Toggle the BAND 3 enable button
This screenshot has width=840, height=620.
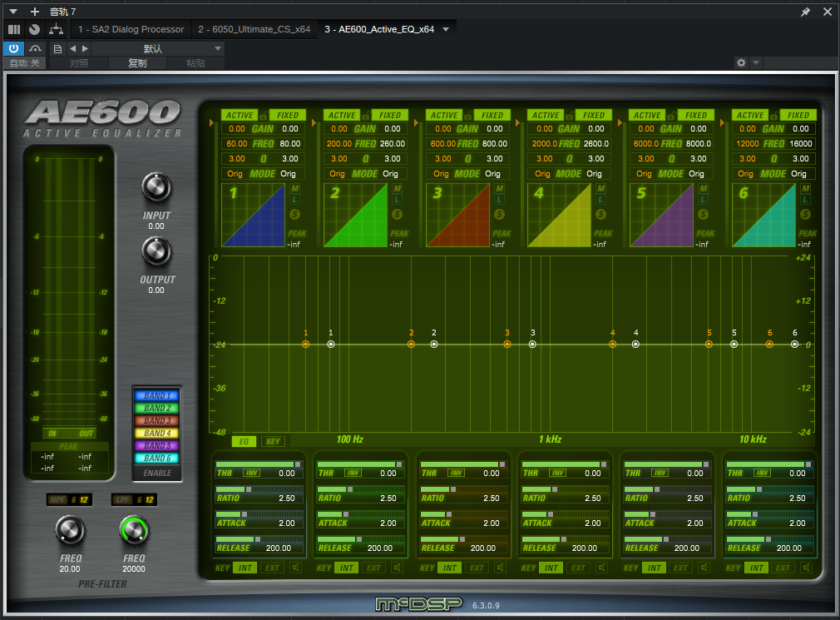157,420
